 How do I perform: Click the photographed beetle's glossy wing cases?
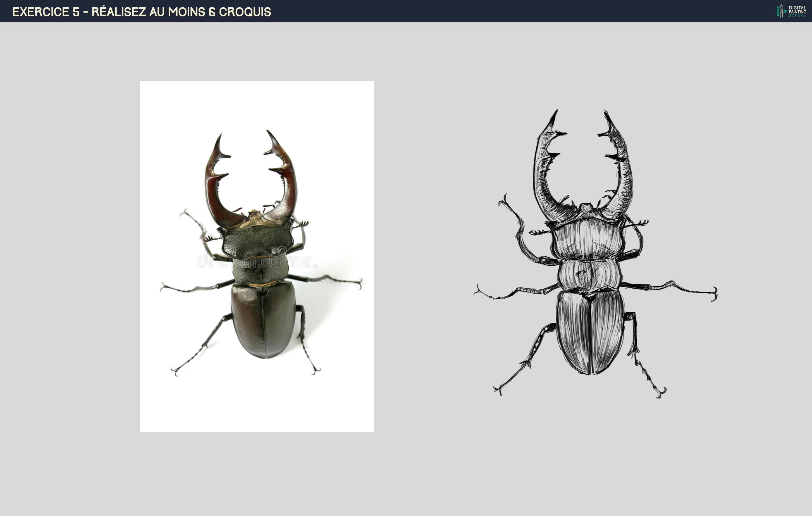point(263,321)
